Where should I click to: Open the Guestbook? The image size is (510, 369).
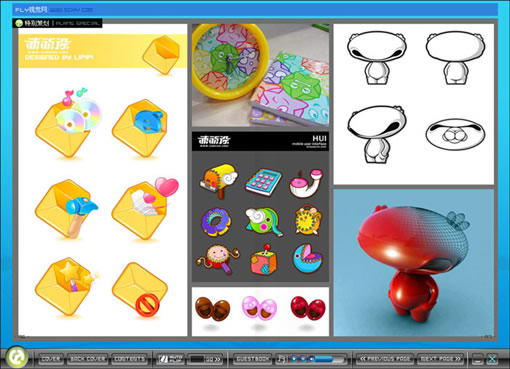pyautogui.click(x=252, y=359)
